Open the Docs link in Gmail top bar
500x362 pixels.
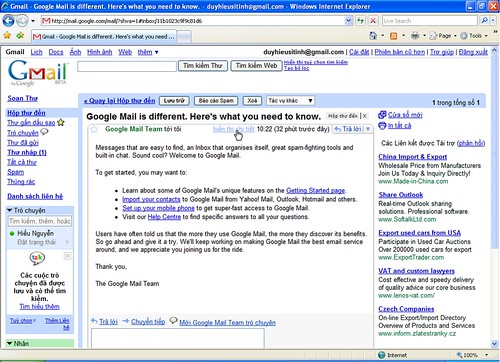56,52
